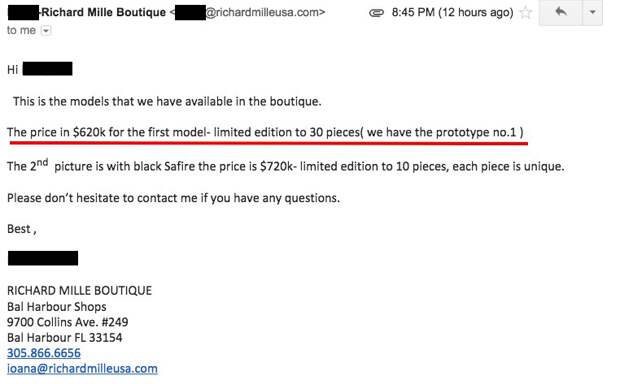Click the "Please don't hesitate to contact me" line
620x384 pixels.
[x=173, y=198]
